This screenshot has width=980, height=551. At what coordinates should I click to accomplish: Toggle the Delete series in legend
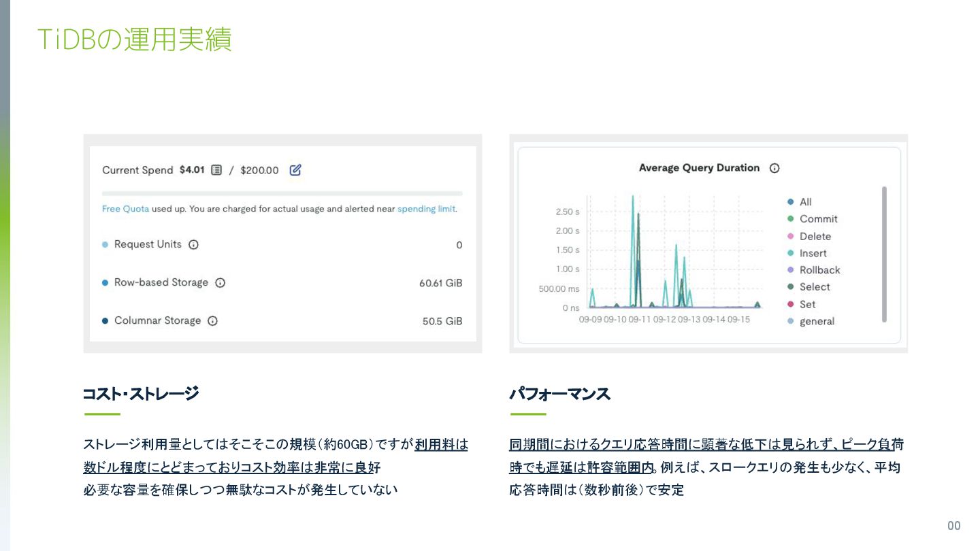[809, 237]
